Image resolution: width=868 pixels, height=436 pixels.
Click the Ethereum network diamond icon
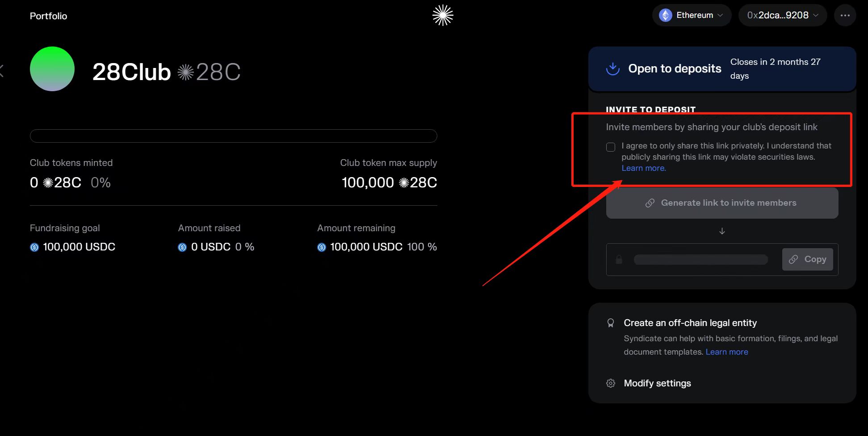665,16
